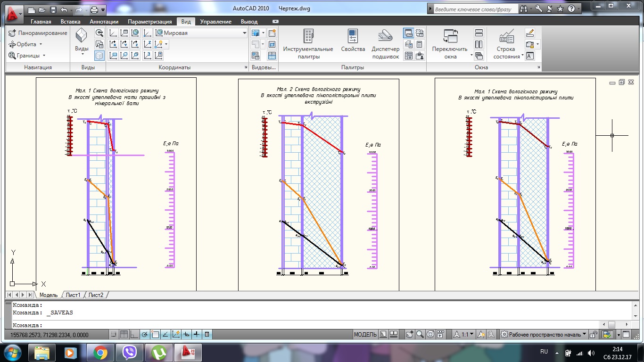Click the Save icon in quick access toolbar
Image resolution: width=644 pixels, height=362 pixels.
tap(53, 9)
